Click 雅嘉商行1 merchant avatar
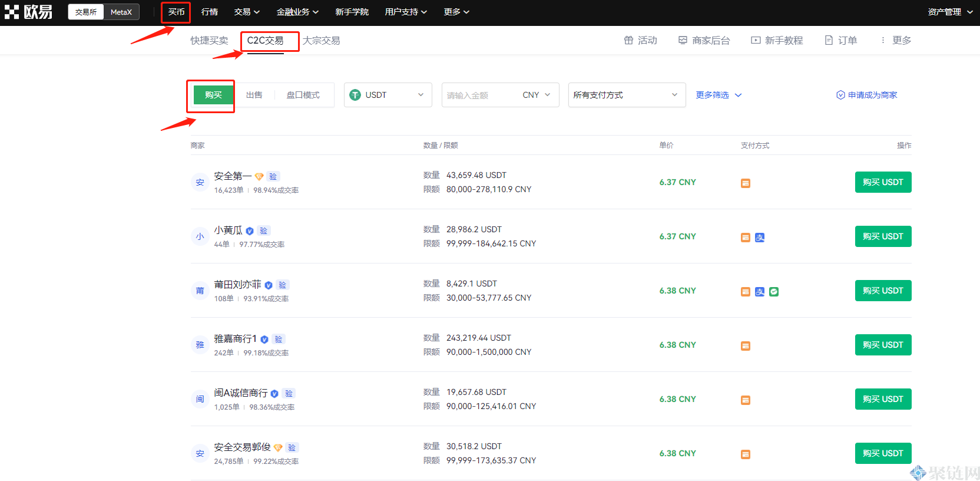This screenshot has height=481, width=980. pyautogui.click(x=200, y=345)
